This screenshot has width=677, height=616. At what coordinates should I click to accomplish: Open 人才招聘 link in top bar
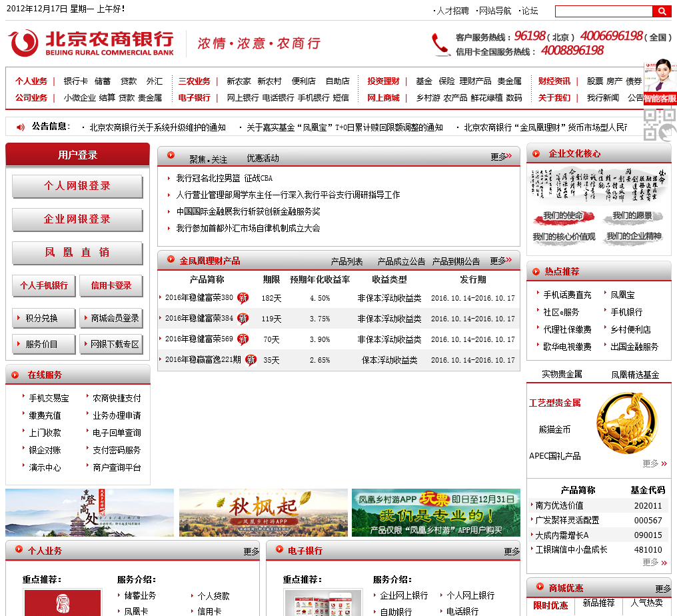(452, 11)
